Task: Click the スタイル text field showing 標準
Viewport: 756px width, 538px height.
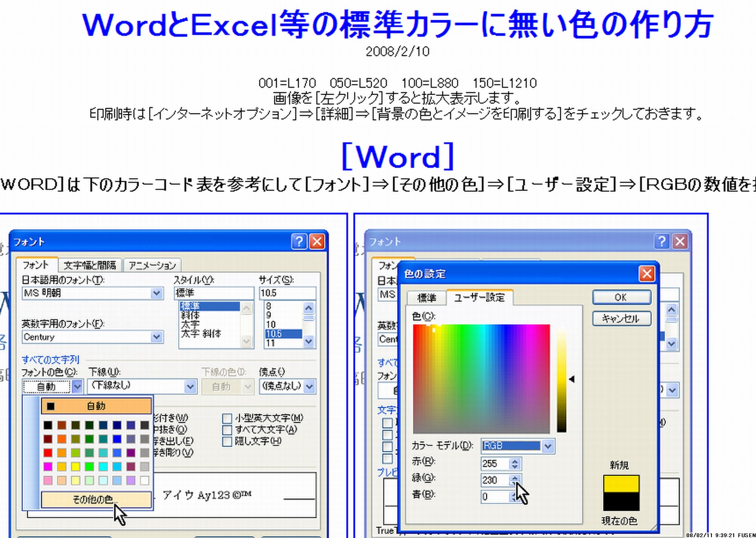Action: click(x=214, y=293)
